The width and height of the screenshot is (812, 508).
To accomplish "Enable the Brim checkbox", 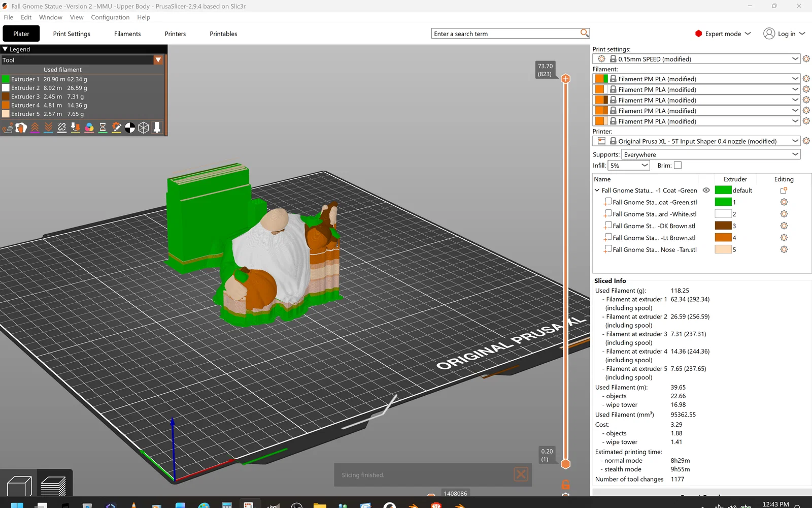I will point(678,165).
